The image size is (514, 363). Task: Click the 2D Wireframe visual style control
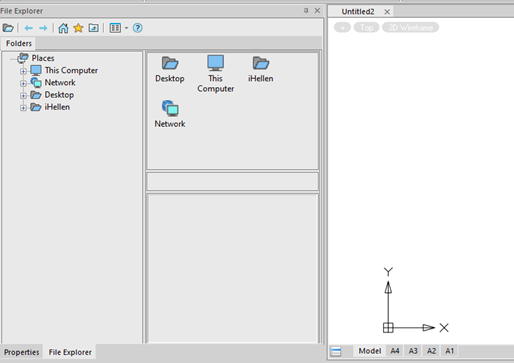pyautogui.click(x=410, y=28)
